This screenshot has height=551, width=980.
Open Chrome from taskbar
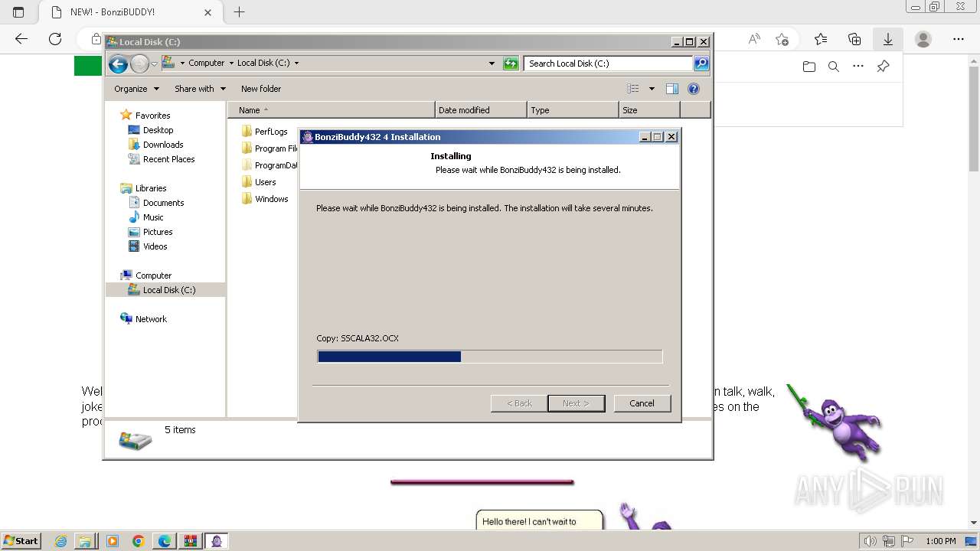139,541
